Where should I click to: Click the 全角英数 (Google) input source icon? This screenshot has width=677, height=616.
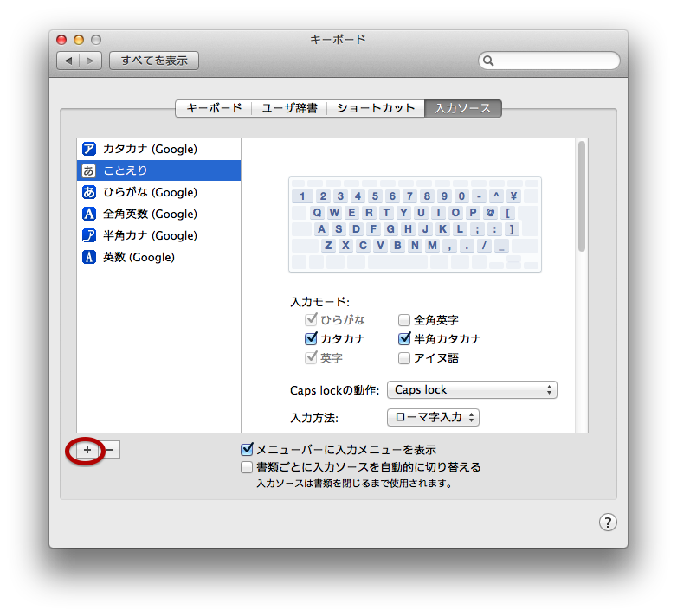click(89, 214)
